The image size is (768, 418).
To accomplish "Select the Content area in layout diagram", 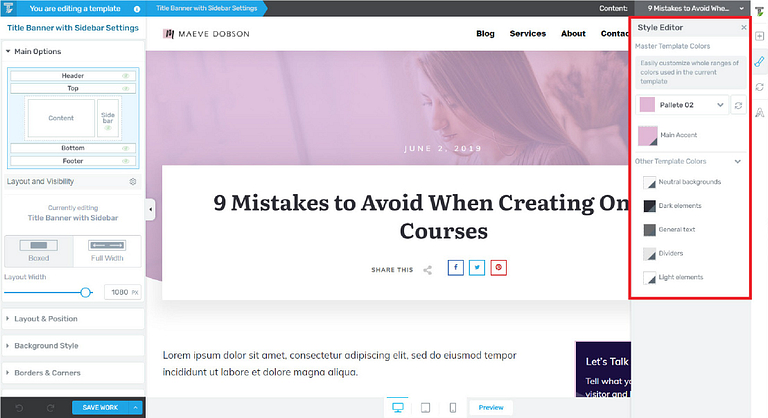I will point(61,118).
